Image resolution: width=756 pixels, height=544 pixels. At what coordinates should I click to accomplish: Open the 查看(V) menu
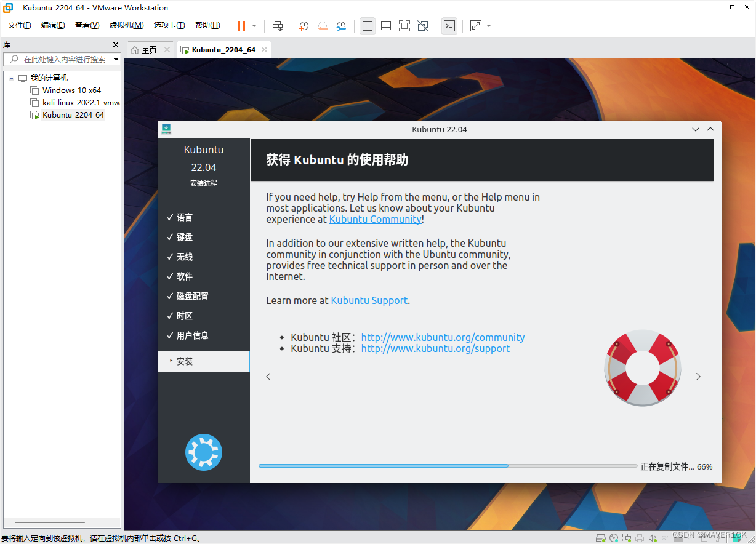[87, 25]
